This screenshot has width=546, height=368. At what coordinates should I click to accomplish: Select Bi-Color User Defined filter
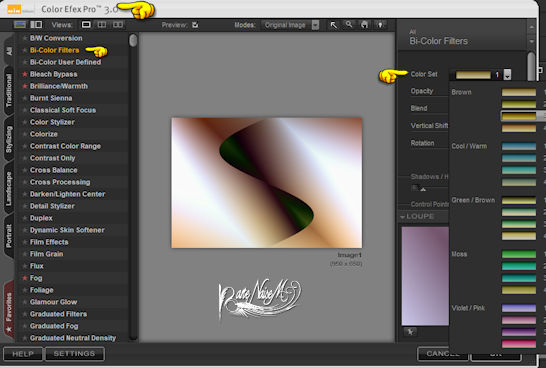(x=65, y=62)
